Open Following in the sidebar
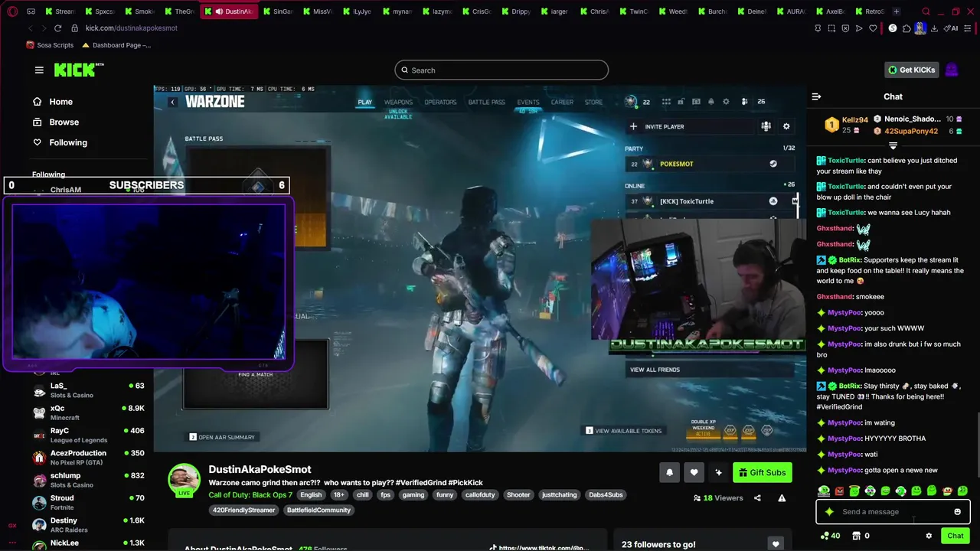Image resolution: width=980 pixels, height=551 pixels. coord(60,142)
